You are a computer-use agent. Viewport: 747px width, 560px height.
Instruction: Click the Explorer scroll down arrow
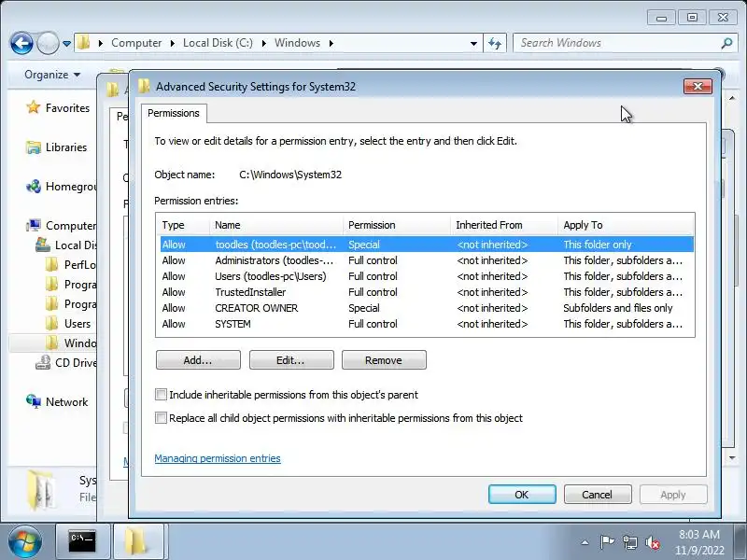[732, 457]
